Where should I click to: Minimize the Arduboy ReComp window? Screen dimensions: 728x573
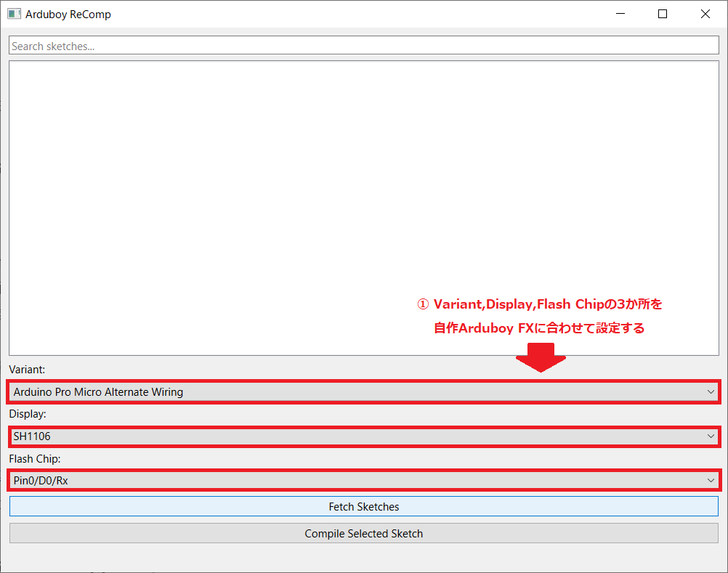coord(620,14)
